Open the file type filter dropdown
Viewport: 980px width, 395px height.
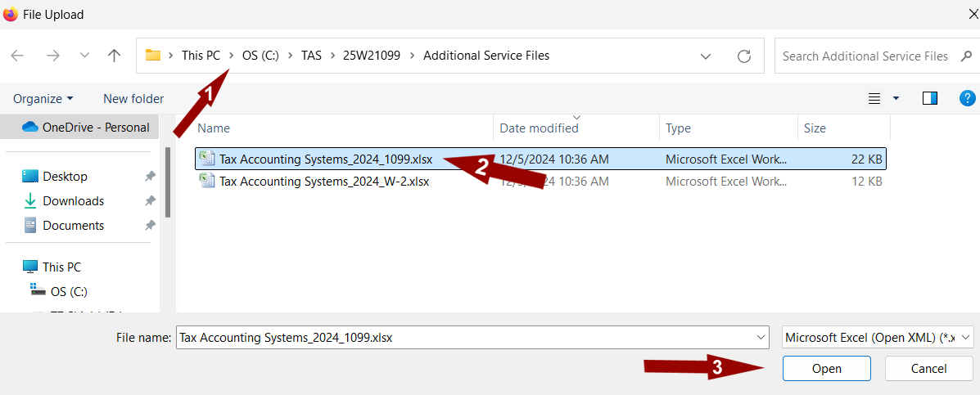[x=878, y=337]
